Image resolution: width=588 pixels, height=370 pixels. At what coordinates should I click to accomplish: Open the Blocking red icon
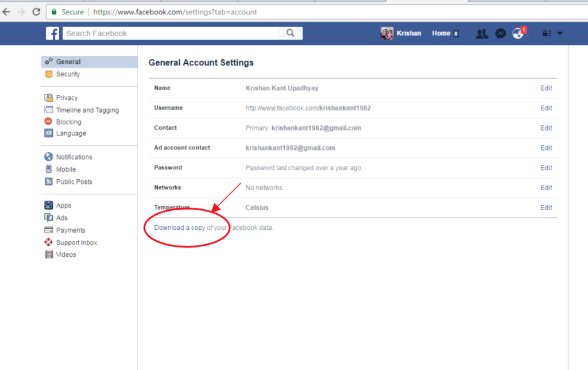tap(48, 122)
